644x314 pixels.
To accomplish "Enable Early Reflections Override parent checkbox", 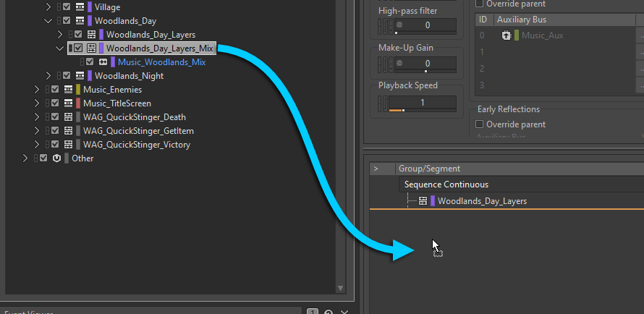I will coord(479,124).
